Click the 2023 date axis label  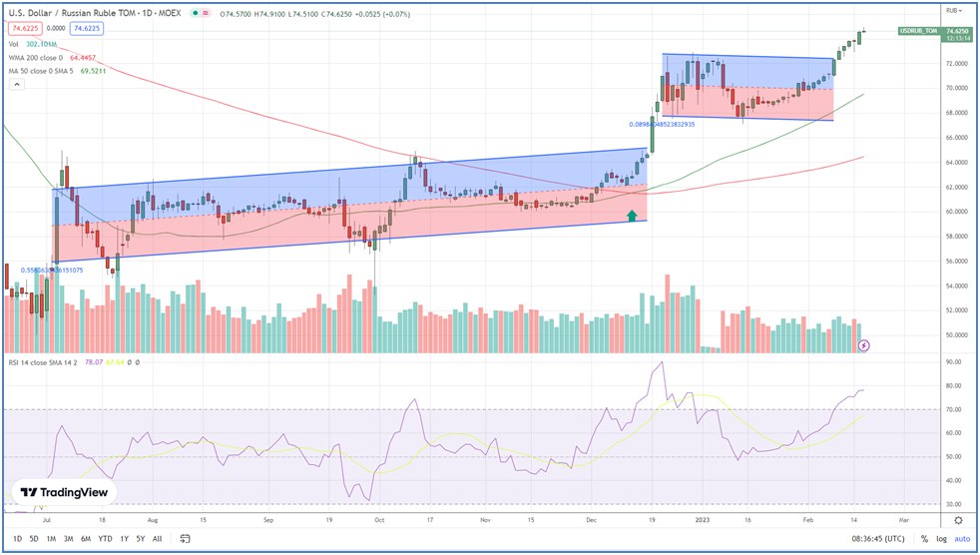coord(701,520)
